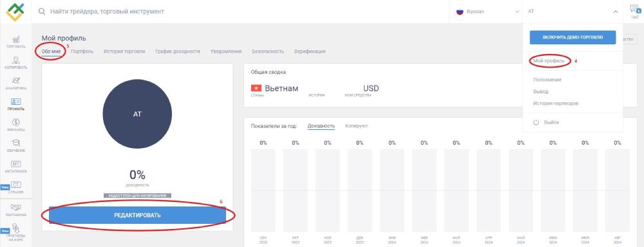Click the История label in summary
The image size is (644, 247).
point(316,95)
